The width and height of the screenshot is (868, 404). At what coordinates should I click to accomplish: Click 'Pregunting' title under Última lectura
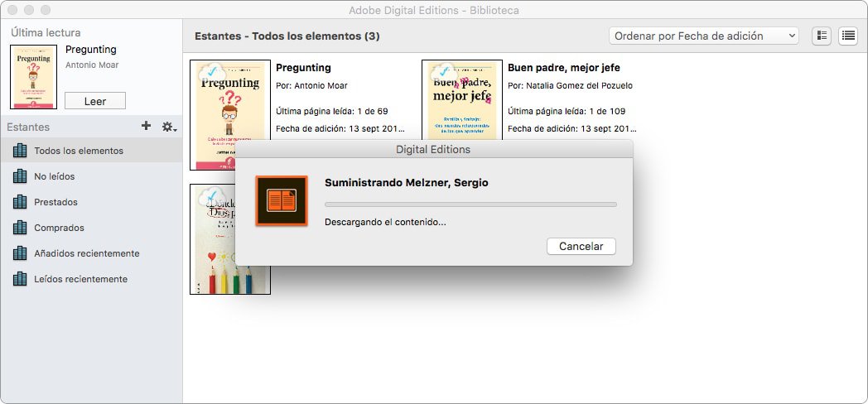click(x=91, y=50)
